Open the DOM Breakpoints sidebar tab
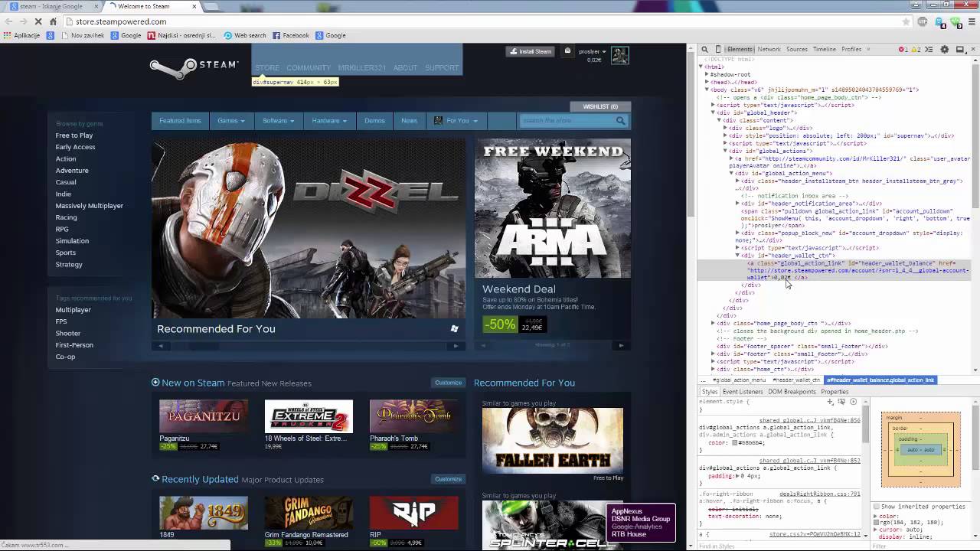This screenshot has height=551, width=980. (792, 392)
